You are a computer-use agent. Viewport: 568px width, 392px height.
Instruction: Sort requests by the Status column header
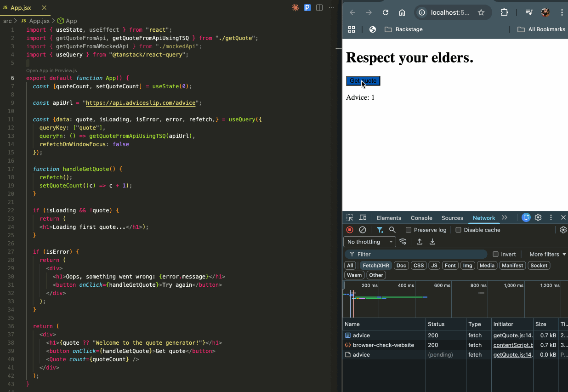click(x=446, y=324)
